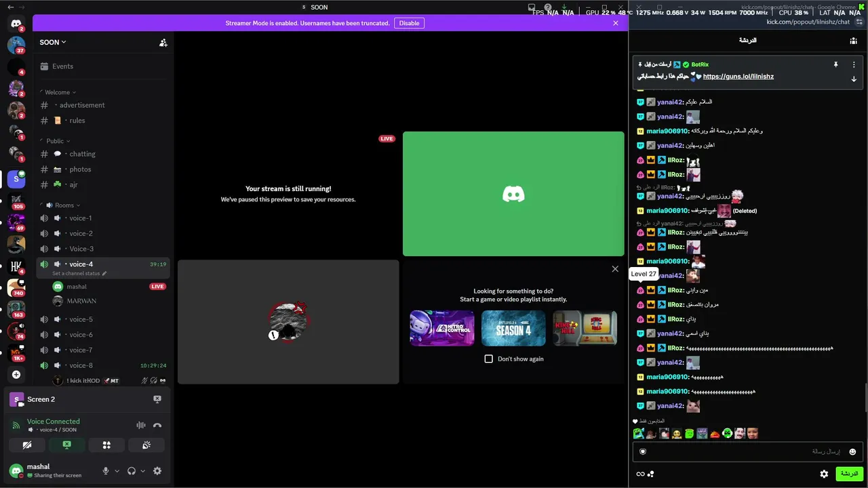Viewport: 868px width, 488px height.
Task: Open the photos channel
Action: pos(102,169)
